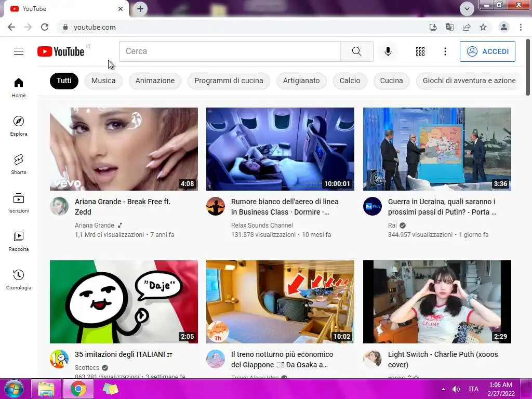
Task: Select Programmi di cucina chip
Action: pyautogui.click(x=229, y=81)
